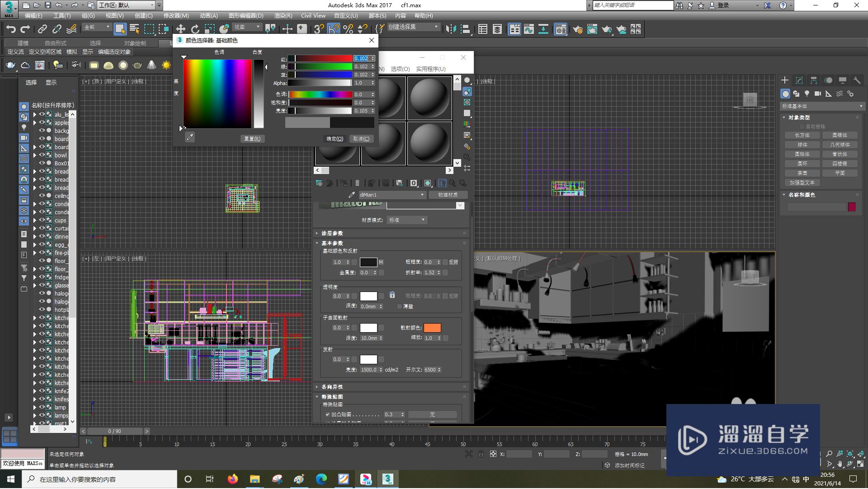Open the Civil View menu
868x489 pixels.
click(313, 16)
